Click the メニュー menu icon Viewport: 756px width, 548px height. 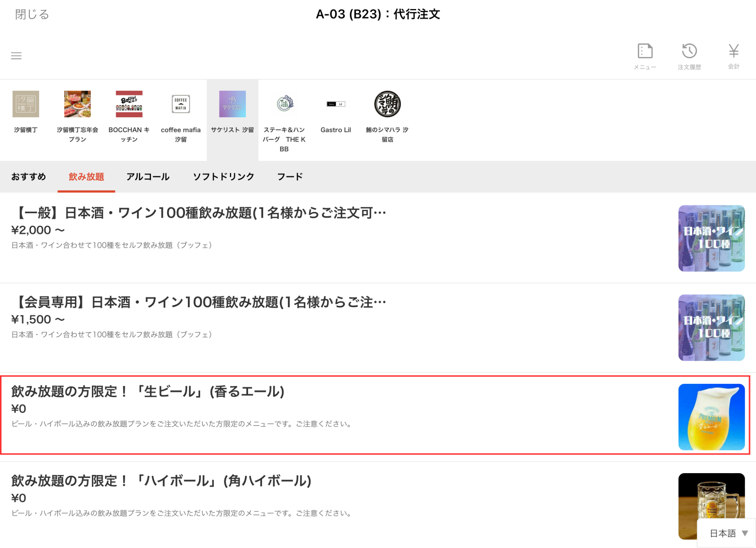(x=645, y=56)
